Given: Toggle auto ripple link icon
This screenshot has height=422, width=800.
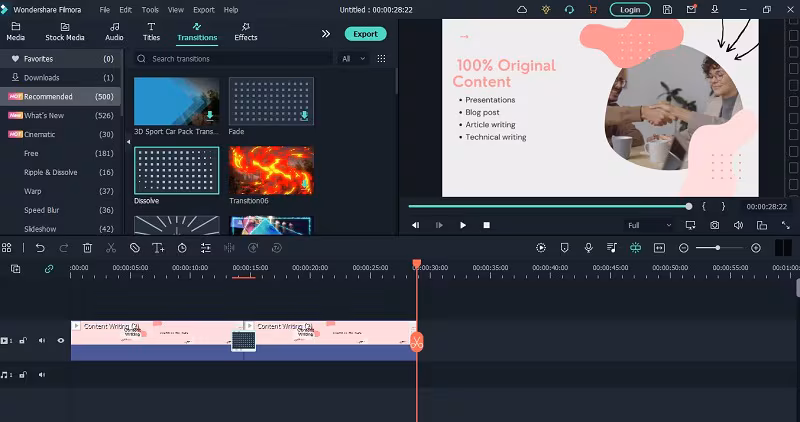Looking at the screenshot, I should tap(49, 269).
